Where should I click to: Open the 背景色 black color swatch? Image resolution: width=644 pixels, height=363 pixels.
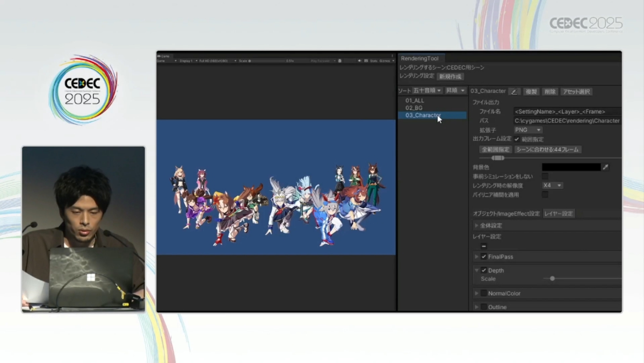pyautogui.click(x=571, y=167)
